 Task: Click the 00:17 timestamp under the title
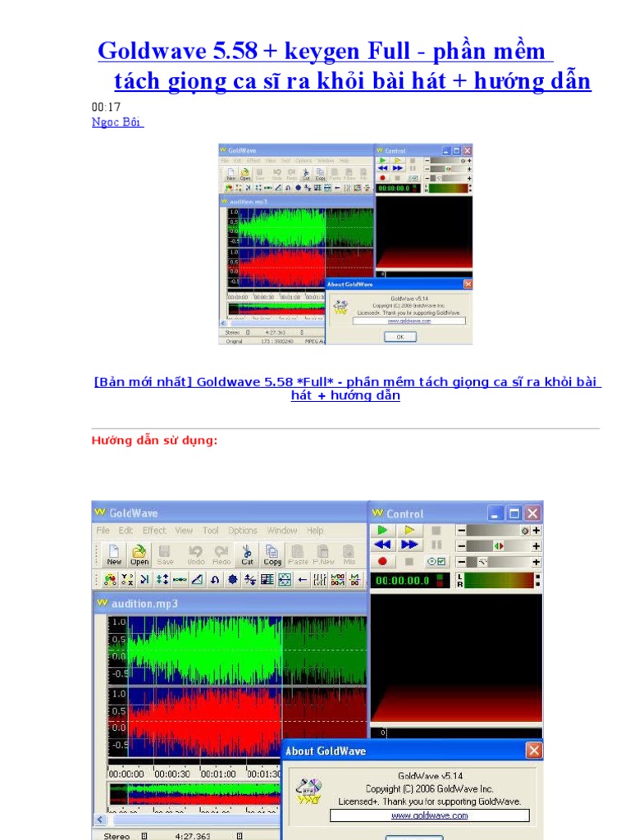point(106,107)
